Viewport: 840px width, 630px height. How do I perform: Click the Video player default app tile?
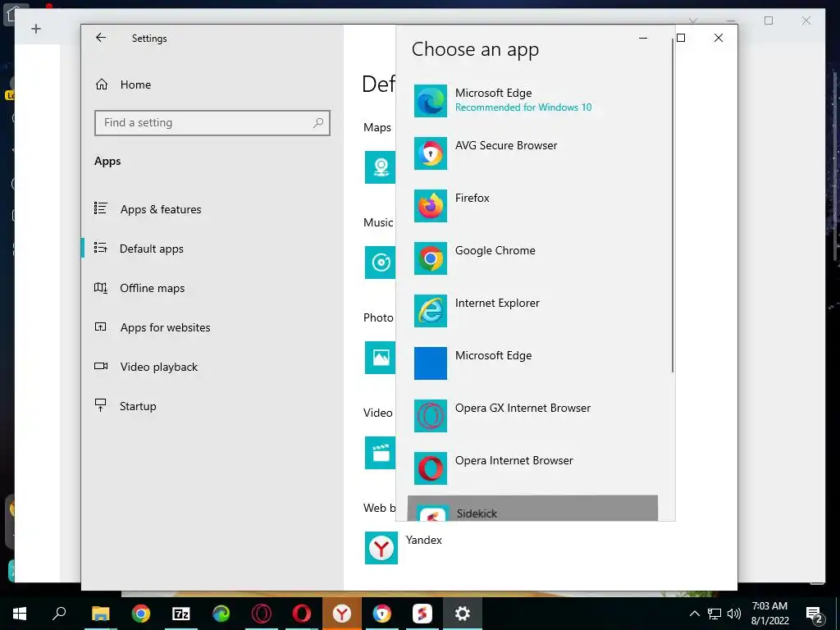[381, 453]
